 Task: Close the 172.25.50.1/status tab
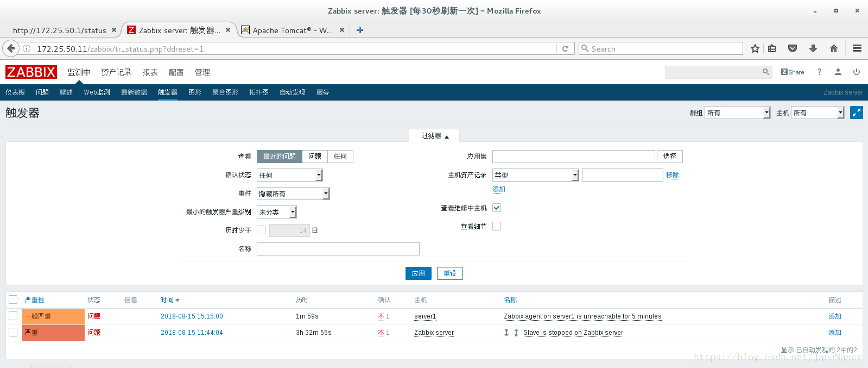(114, 30)
